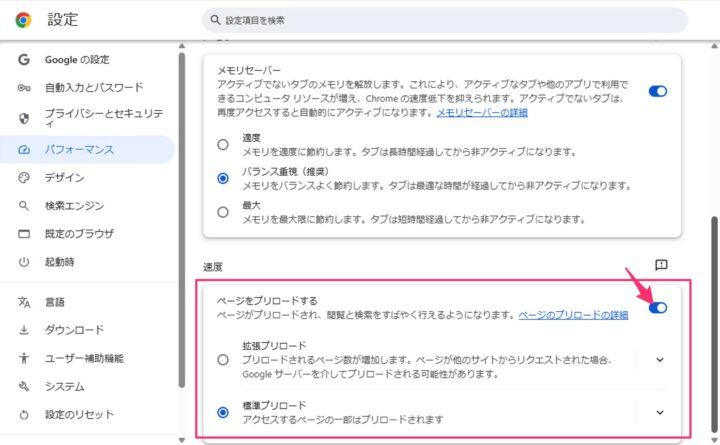This screenshot has width=720, height=445.
Task: Select the 最大 memory saver radio option
Action: tap(223, 212)
